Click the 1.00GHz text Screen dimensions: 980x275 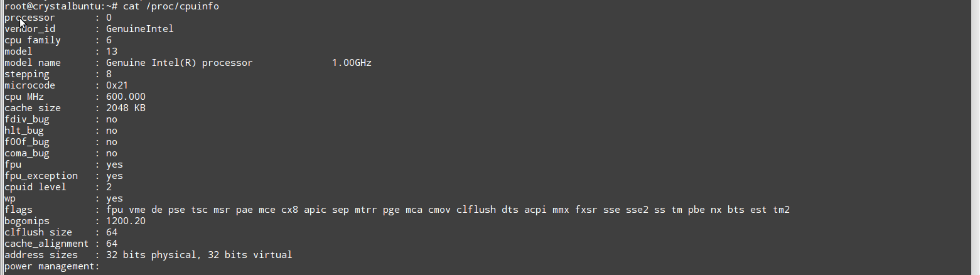(352, 62)
